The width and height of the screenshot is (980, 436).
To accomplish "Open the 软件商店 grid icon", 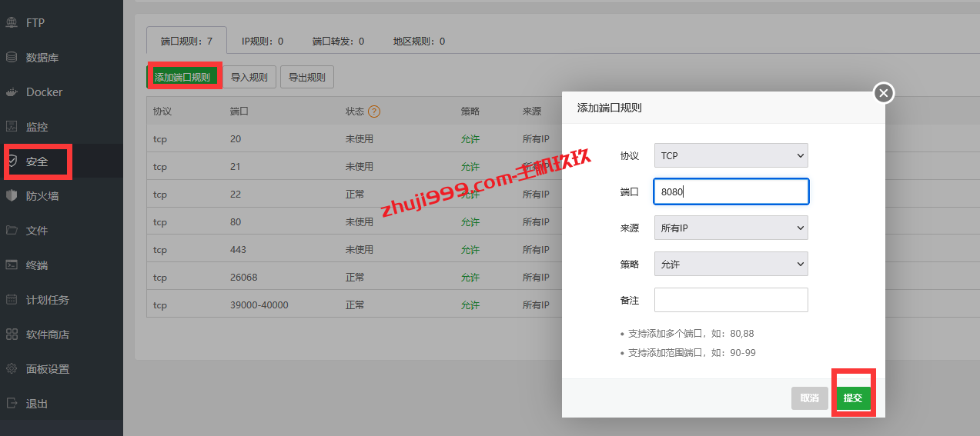I will [x=12, y=334].
